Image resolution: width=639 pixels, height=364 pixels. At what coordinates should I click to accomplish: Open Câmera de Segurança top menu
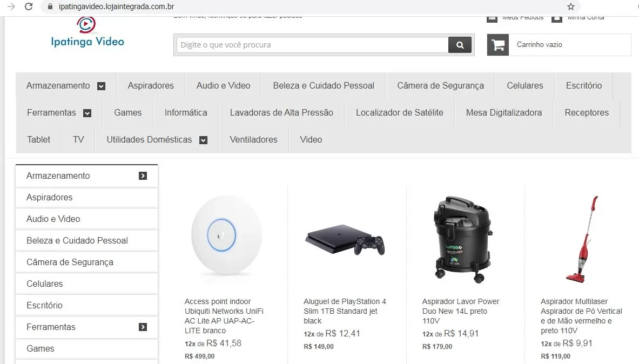click(x=441, y=85)
